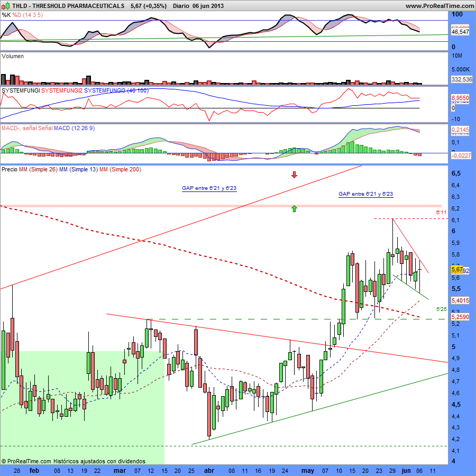Click the 5,67 (+0,35%) price quote in header
The image size is (476, 476).
(149, 6)
